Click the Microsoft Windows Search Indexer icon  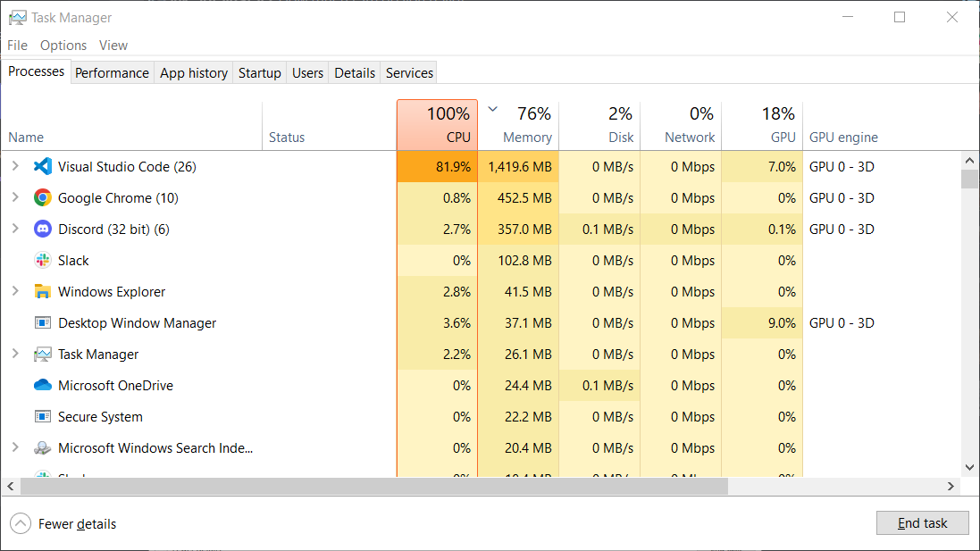(42, 447)
